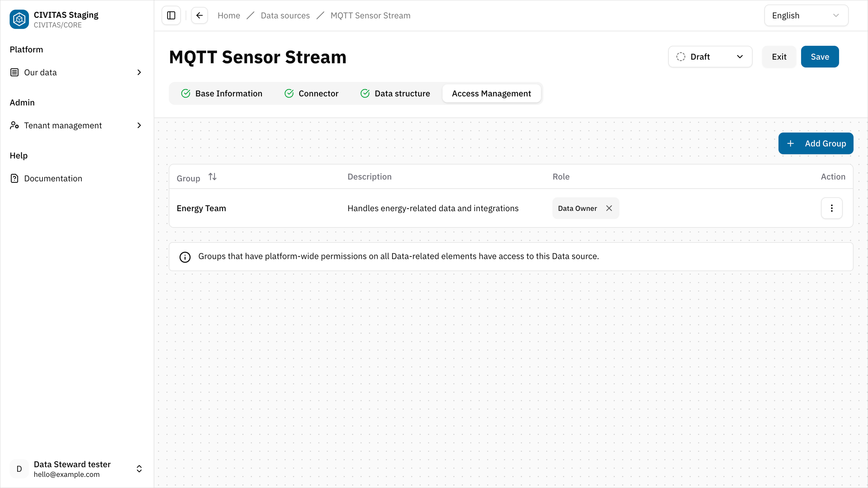Expand the Tenant management section
Screen dimensions: 868x488
tap(139, 125)
